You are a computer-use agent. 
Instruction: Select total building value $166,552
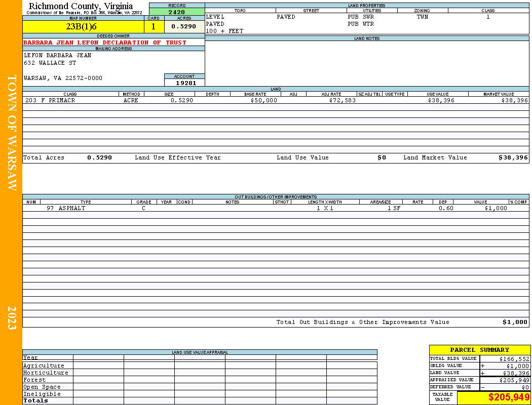pos(514,359)
